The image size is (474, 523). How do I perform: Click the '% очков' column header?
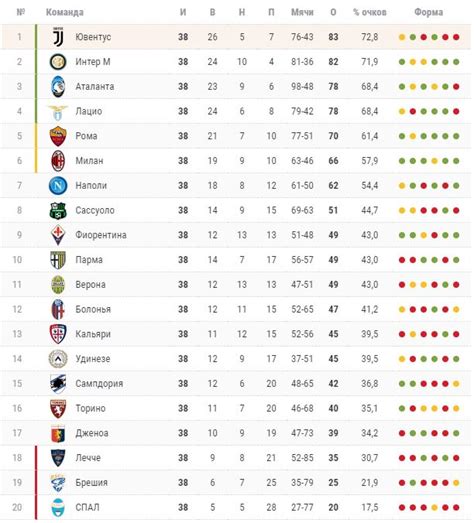tap(370, 12)
